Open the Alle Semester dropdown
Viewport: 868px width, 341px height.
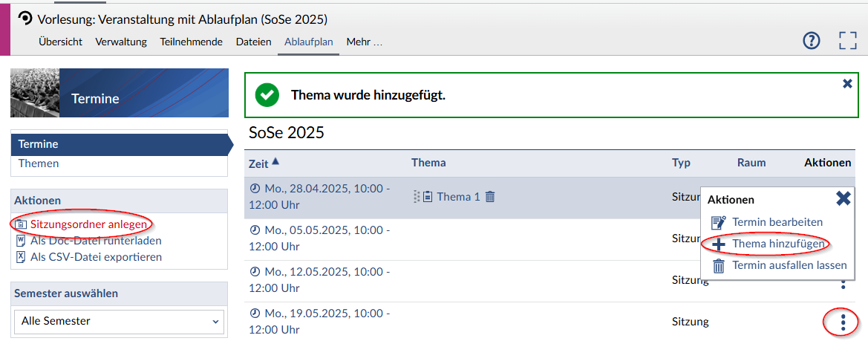(119, 321)
